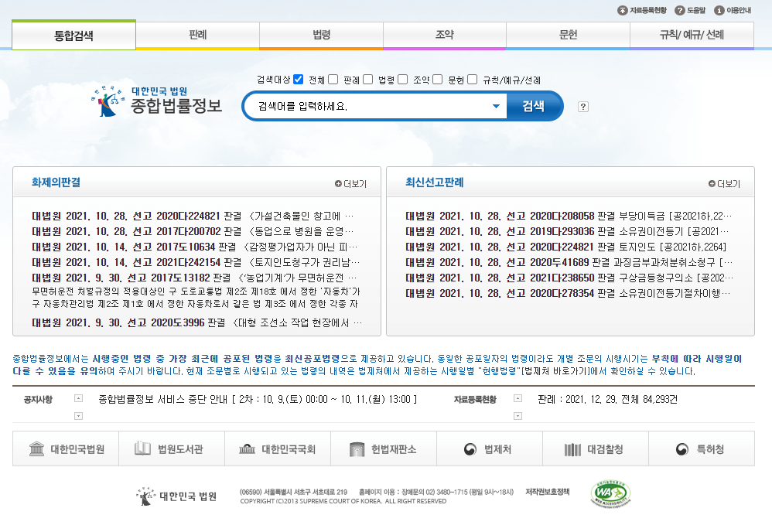Uncheck the 전체 search target checkbox

(299, 79)
